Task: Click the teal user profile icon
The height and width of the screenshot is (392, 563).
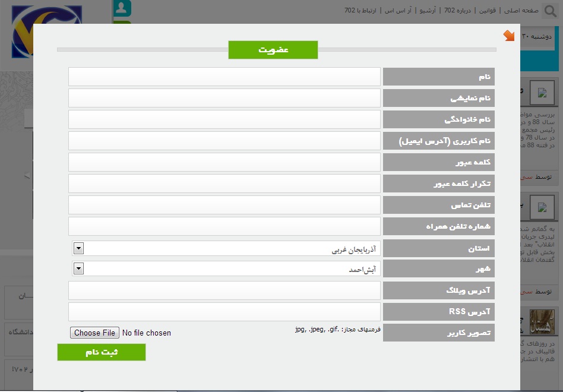Action: tap(122, 8)
